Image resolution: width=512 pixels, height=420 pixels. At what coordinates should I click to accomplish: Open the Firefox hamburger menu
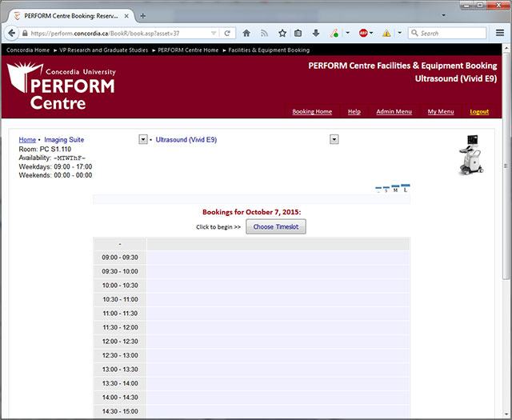point(499,34)
